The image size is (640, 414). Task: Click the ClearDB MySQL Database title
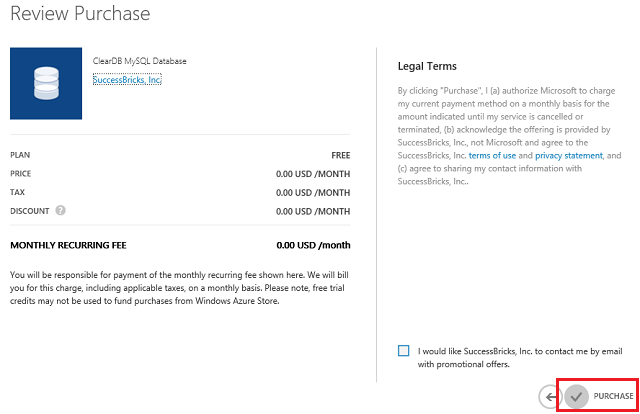point(139,61)
